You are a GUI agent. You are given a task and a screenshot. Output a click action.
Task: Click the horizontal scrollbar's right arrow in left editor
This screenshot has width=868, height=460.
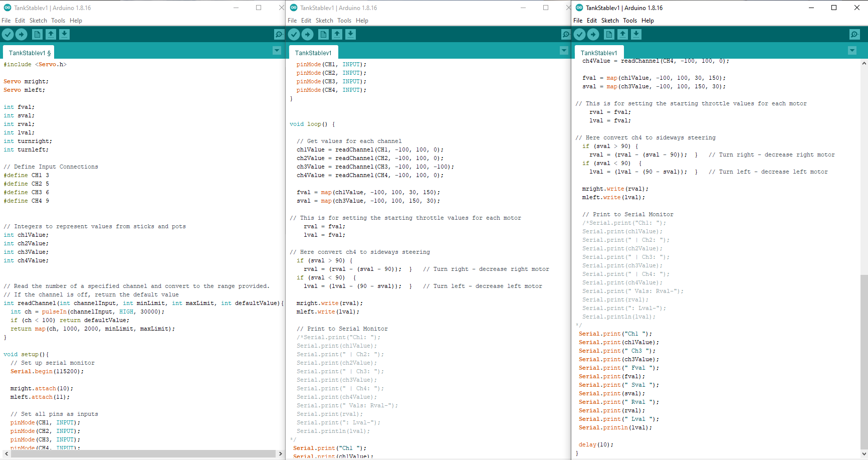[280, 453]
